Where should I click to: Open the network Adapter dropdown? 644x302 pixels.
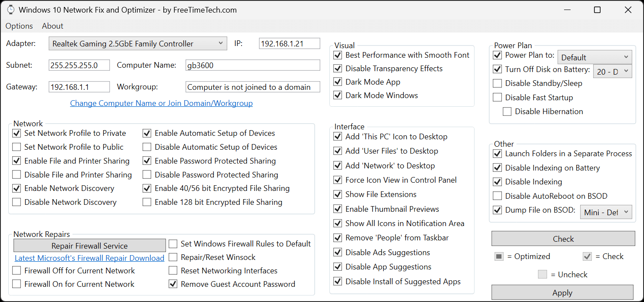[x=137, y=43]
